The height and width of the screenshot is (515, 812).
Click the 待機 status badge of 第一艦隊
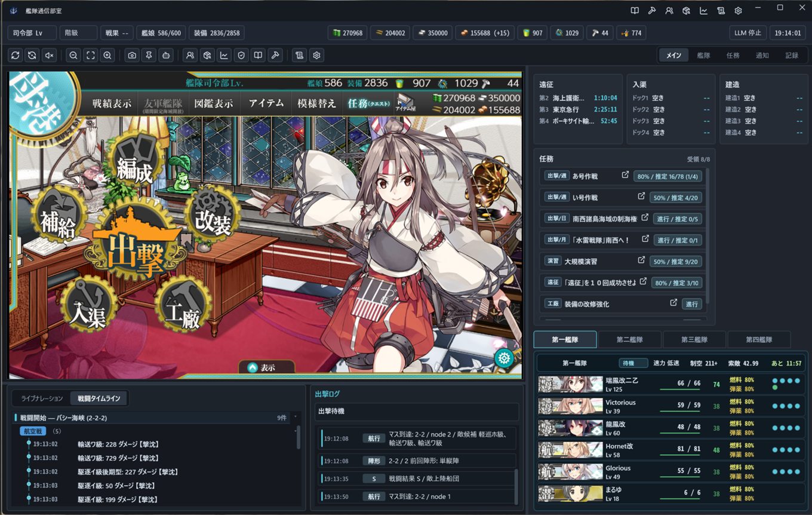(633, 363)
